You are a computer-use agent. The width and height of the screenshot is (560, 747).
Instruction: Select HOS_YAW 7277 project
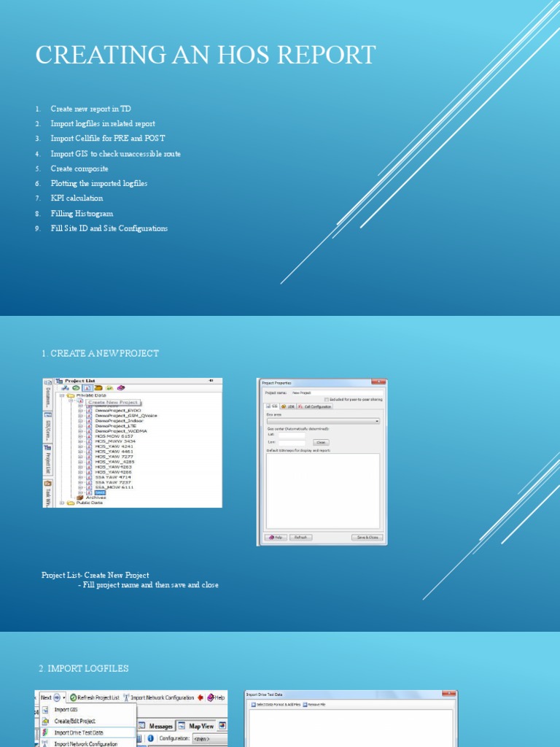(x=114, y=457)
